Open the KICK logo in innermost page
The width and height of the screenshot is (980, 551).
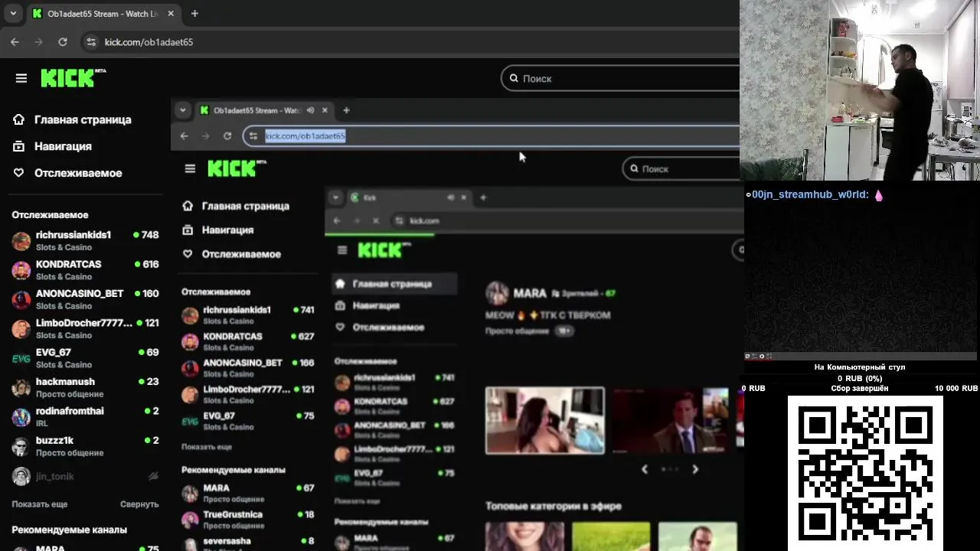[384, 250]
